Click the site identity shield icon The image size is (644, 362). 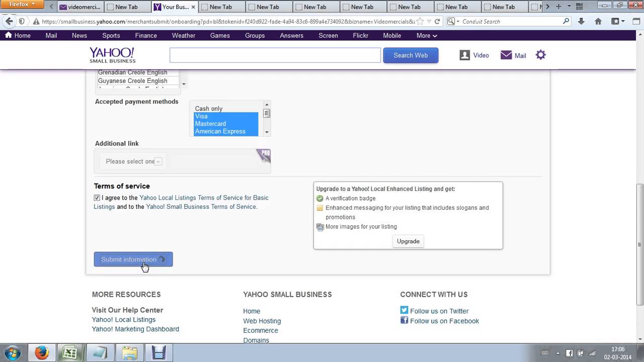tap(22, 21)
